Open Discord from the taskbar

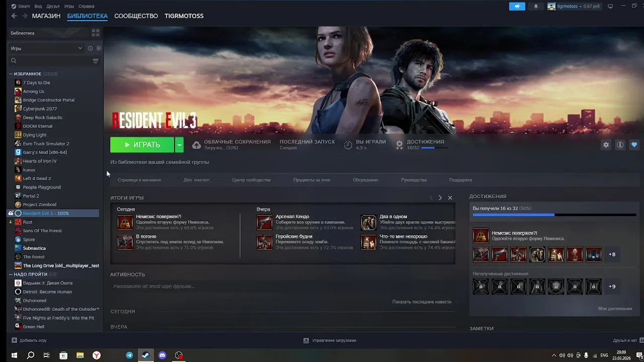162,355
